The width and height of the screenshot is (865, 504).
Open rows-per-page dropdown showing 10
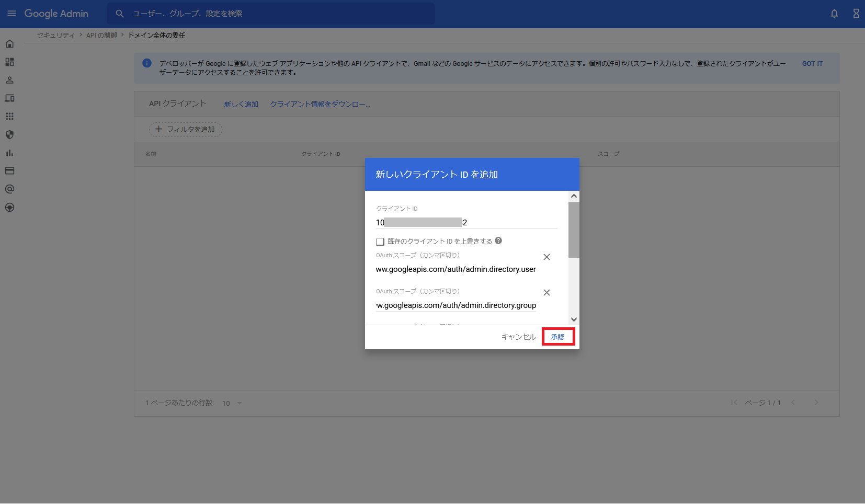coord(232,403)
